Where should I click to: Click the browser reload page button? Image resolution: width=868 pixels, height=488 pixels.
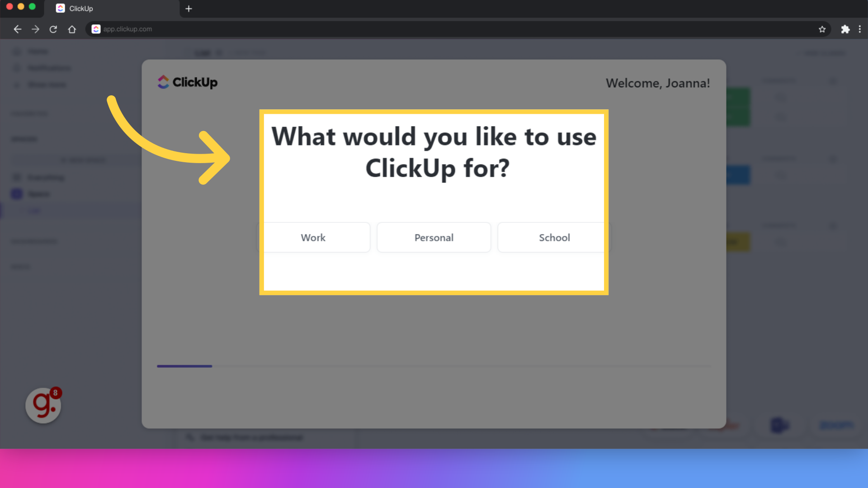(x=53, y=29)
